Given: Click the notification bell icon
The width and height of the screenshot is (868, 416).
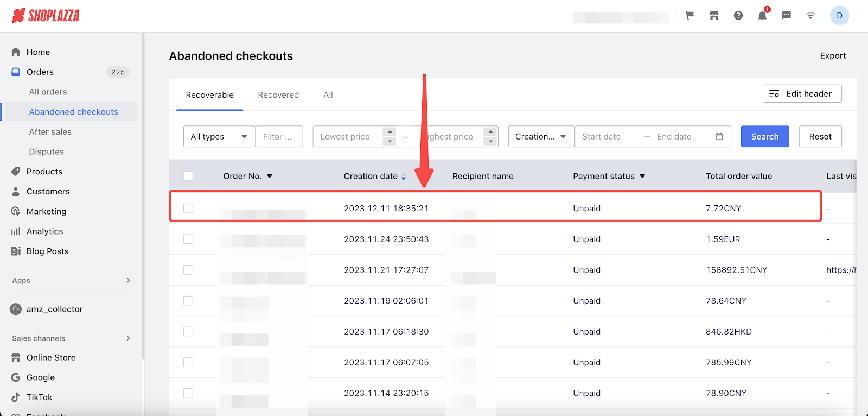Looking at the screenshot, I should point(762,16).
